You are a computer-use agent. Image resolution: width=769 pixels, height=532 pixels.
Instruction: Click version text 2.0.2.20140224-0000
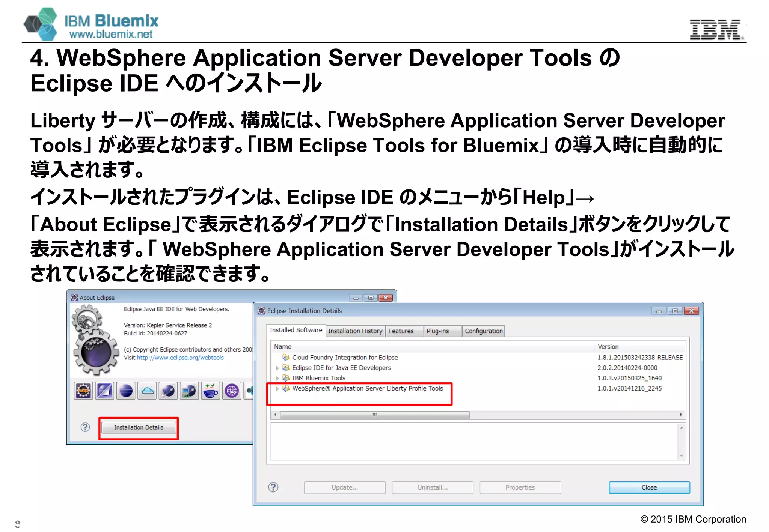point(627,368)
